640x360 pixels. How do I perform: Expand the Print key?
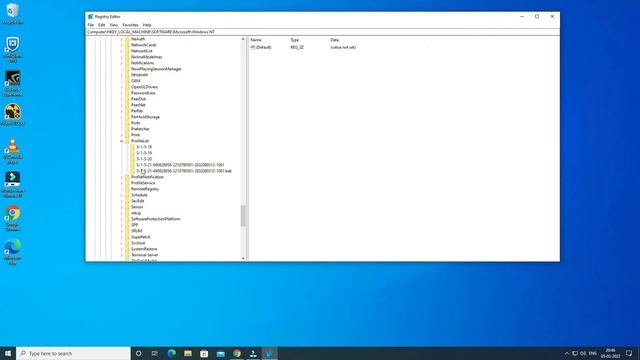pos(122,135)
